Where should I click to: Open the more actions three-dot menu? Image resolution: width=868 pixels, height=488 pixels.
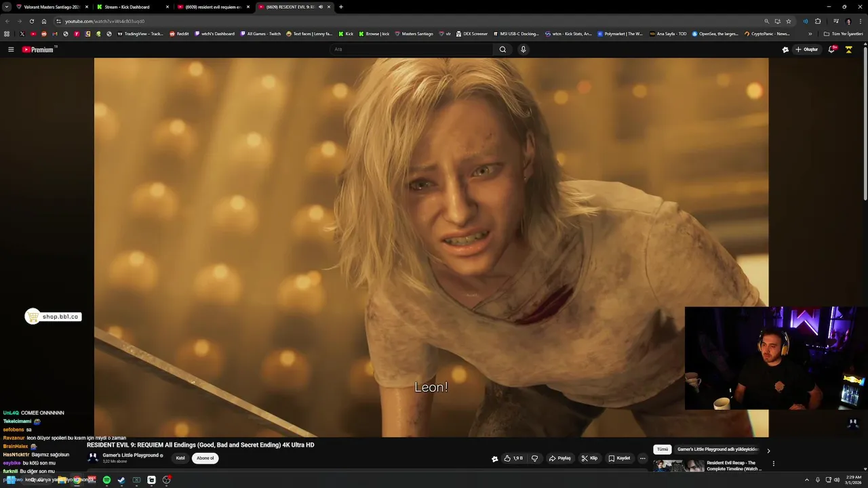tap(643, 458)
